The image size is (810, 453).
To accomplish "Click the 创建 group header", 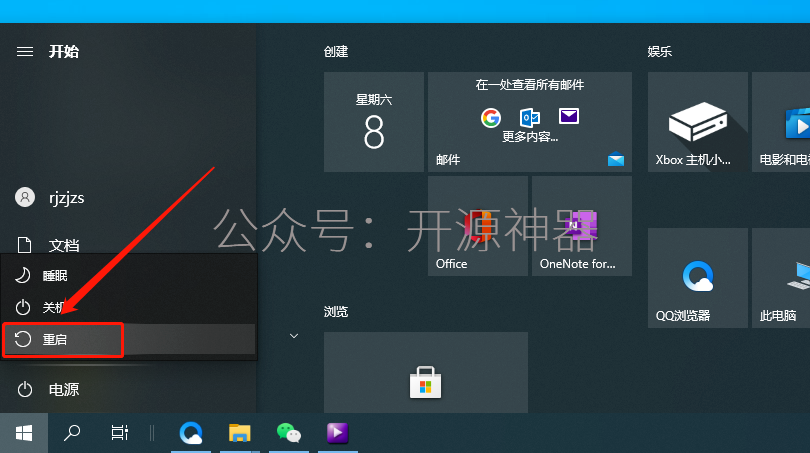I will 336,52.
